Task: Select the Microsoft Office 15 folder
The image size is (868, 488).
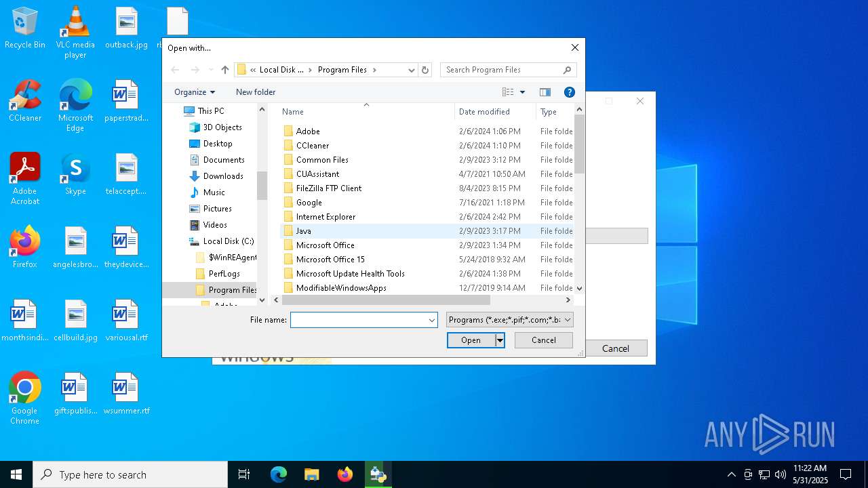Action: [427, 260]
